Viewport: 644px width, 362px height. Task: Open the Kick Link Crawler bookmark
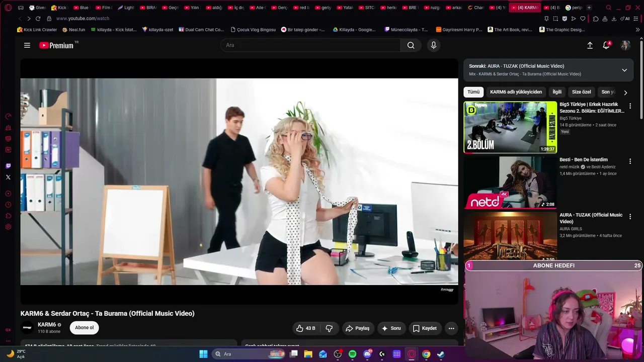click(x=37, y=30)
